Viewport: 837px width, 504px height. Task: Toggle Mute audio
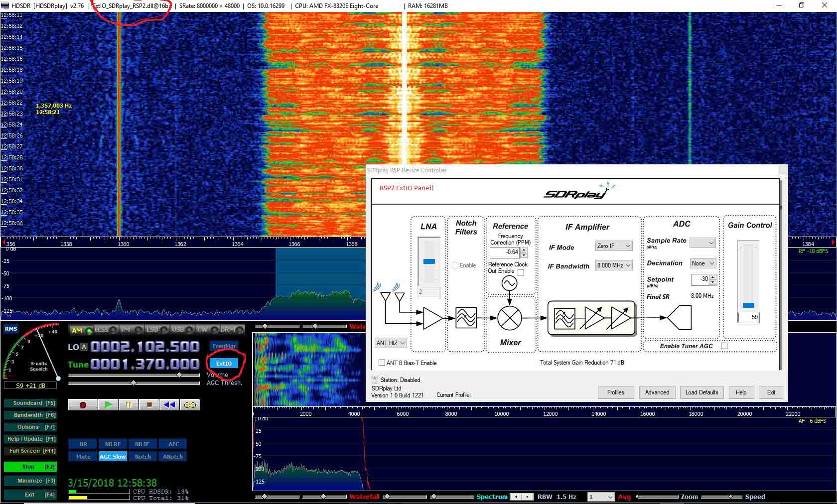pyautogui.click(x=83, y=457)
